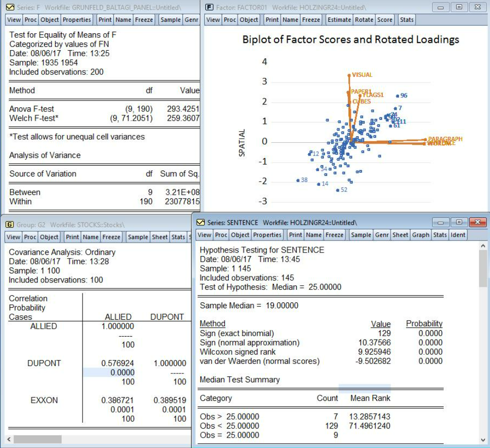The height and width of the screenshot is (448, 490).
Task: Click the Wilcoxon signed rank value 9.925946
Action: click(374, 352)
